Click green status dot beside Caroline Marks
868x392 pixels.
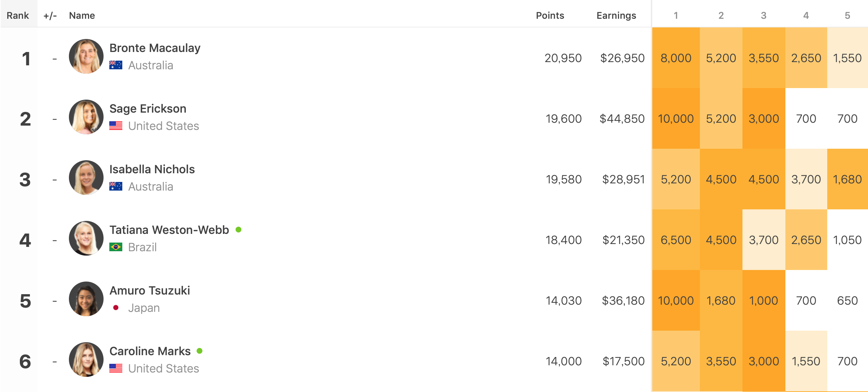tap(200, 351)
